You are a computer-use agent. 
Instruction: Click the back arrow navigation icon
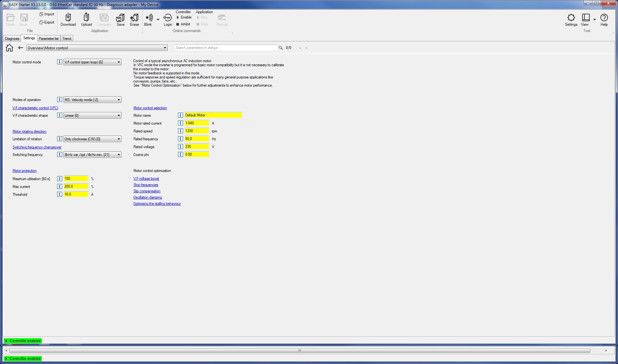21,48
